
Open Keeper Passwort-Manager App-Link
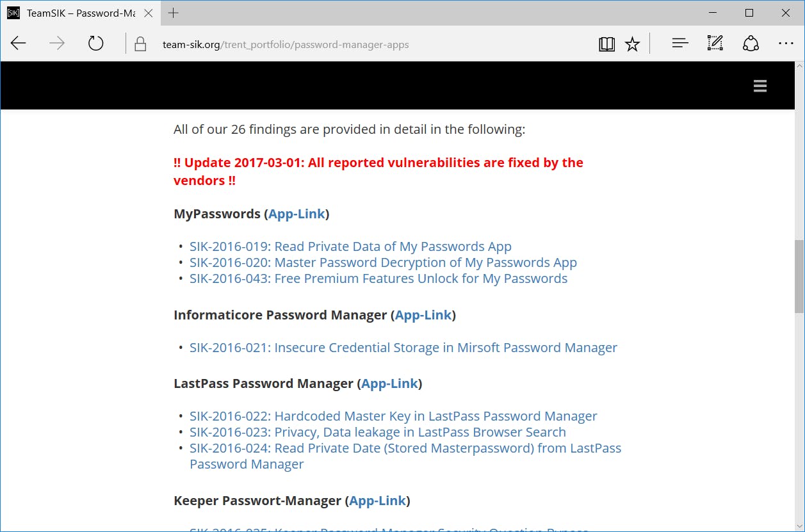tap(377, 501)
